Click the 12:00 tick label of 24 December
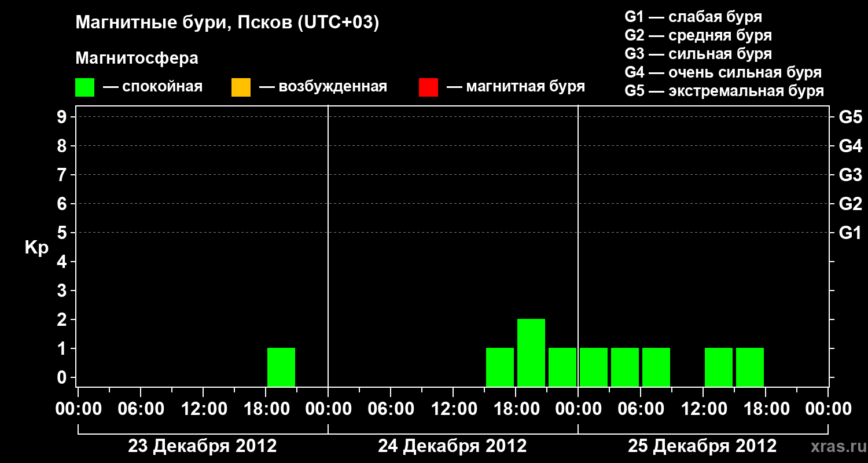This screenshot has height=463, width=868. coord(453,409)
